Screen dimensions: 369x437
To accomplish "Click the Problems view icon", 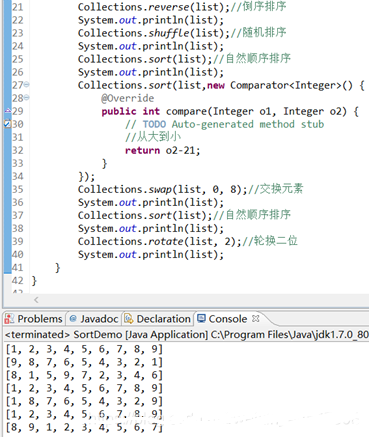I will 9,319.
